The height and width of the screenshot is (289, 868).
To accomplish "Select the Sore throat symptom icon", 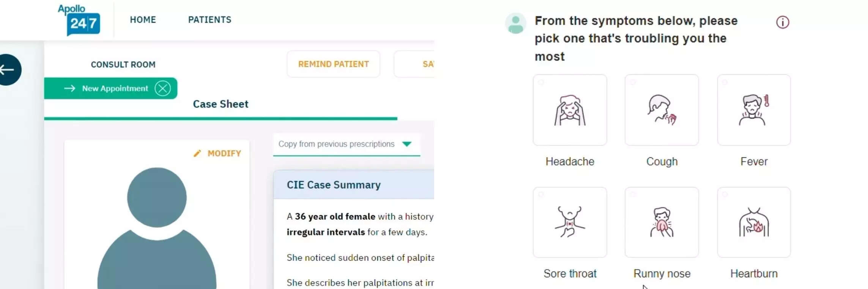I will [x=570, y=222].
